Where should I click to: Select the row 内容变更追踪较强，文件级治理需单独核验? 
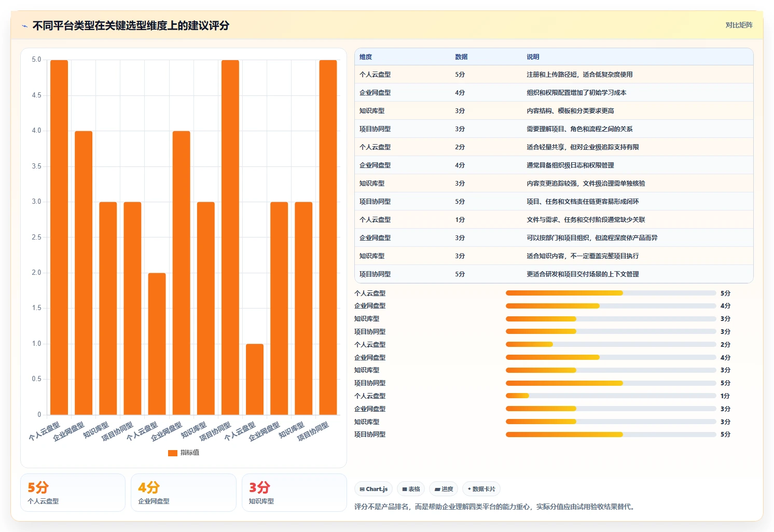click(554, 184)
